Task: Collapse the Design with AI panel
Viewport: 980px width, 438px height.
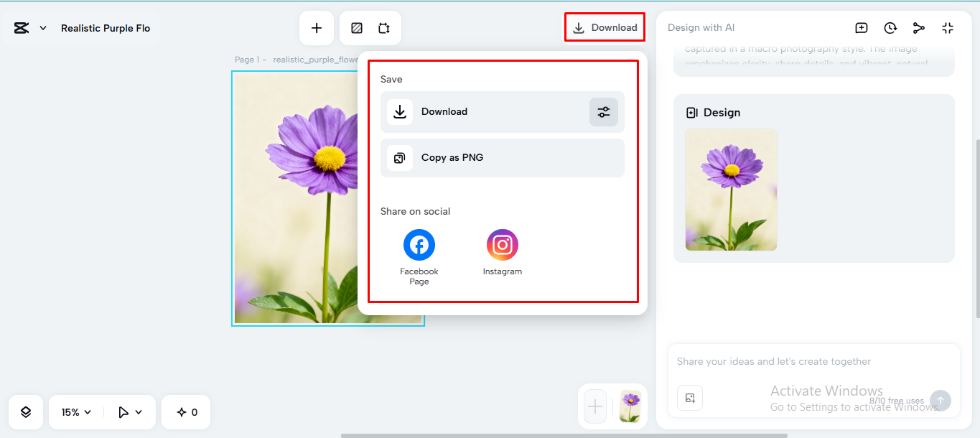Action: (x=948, y=28)
